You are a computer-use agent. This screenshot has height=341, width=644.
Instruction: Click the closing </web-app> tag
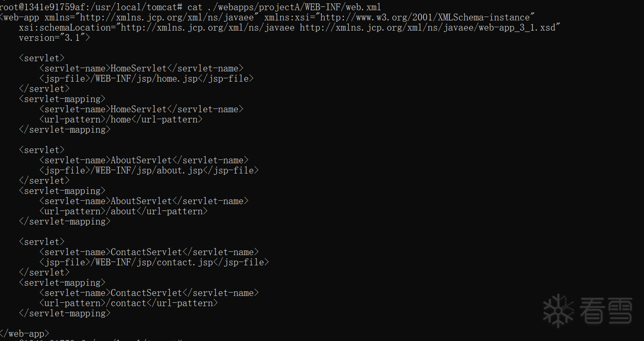coord(25,333)
